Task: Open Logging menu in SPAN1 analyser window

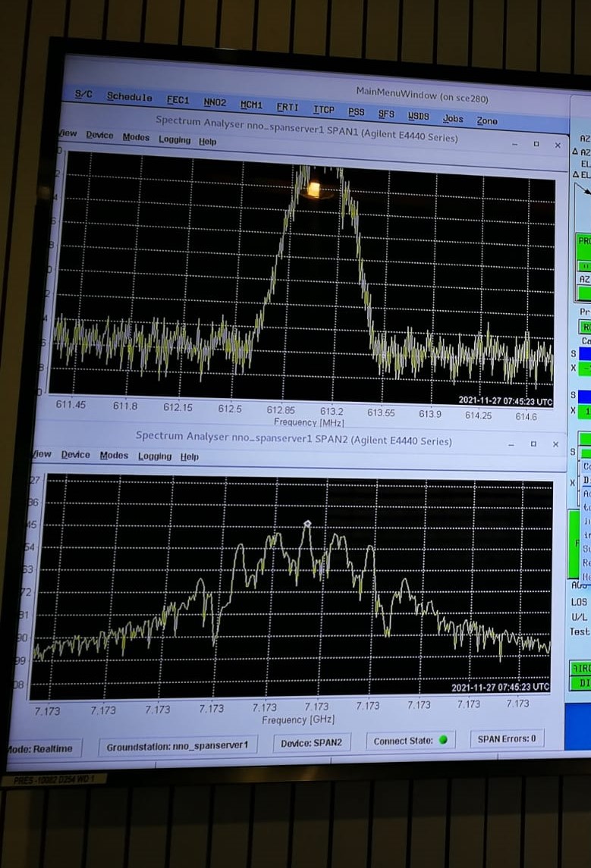Action: 174,139
